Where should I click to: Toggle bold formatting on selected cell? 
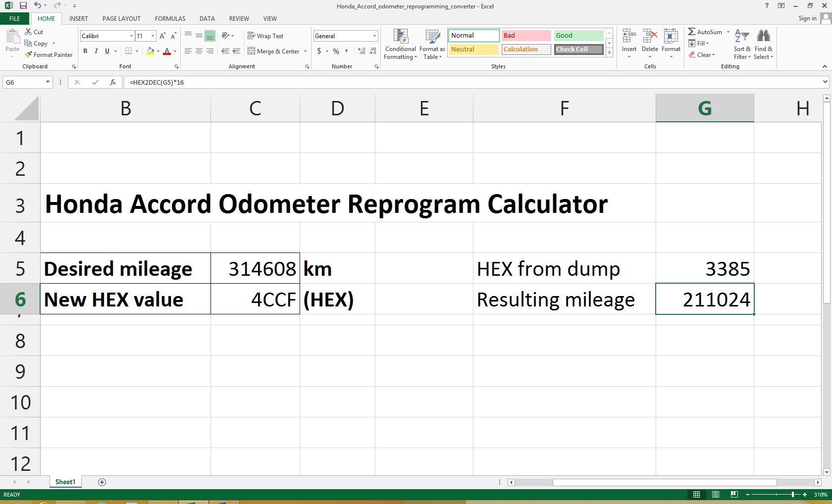[x=85, y=51]
